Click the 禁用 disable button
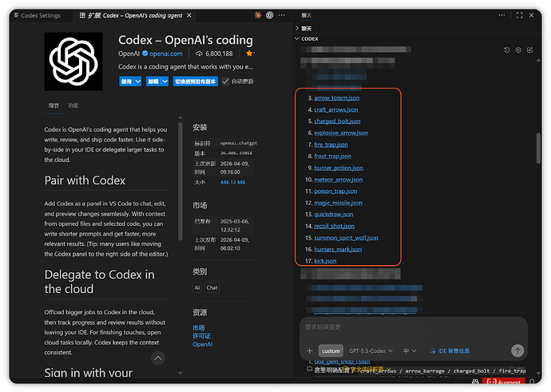 click(x=126, y=81)
